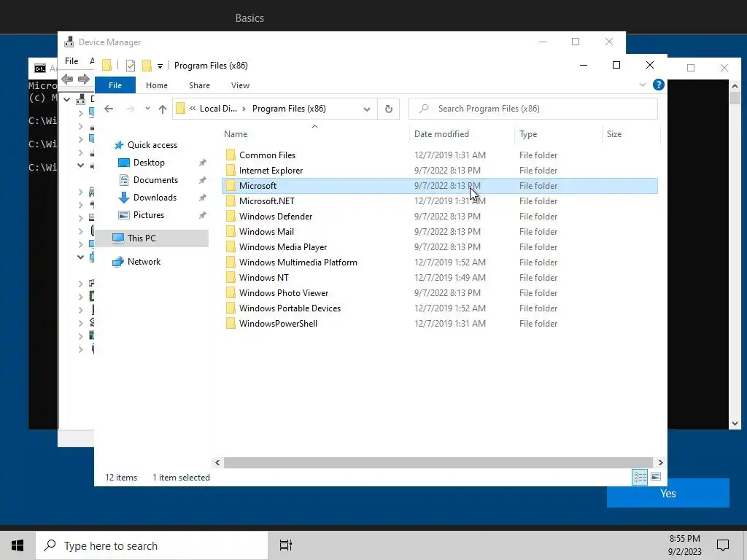Image resolution: width=747 pixels, height=560 pixels.
Task: Select Network in navigation pane
Action: coord(144,262)
